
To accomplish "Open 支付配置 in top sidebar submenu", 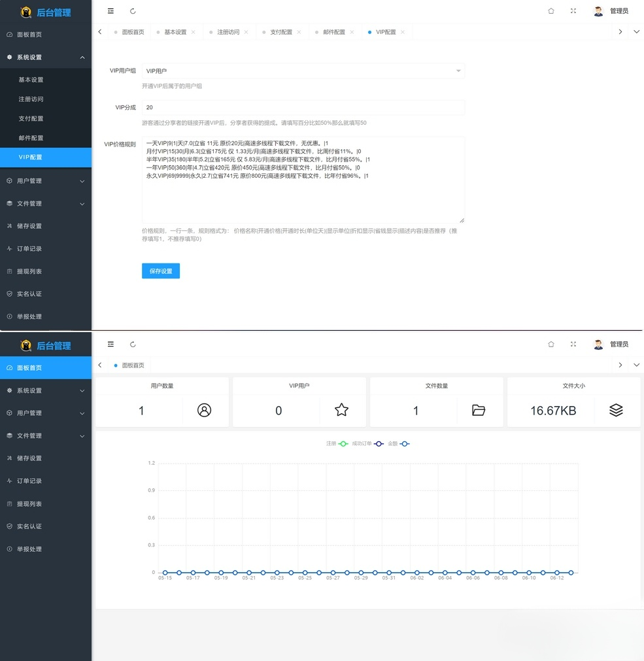I will point(46,118).
